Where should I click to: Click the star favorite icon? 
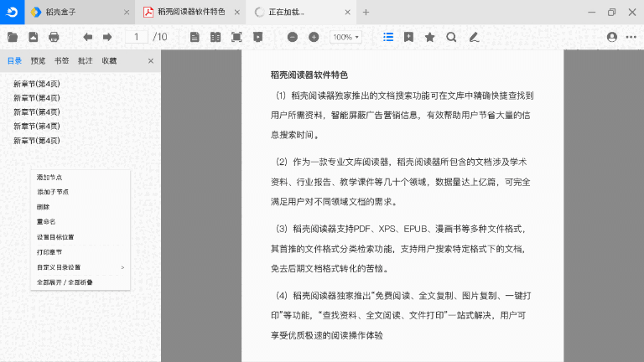[430, 37]
